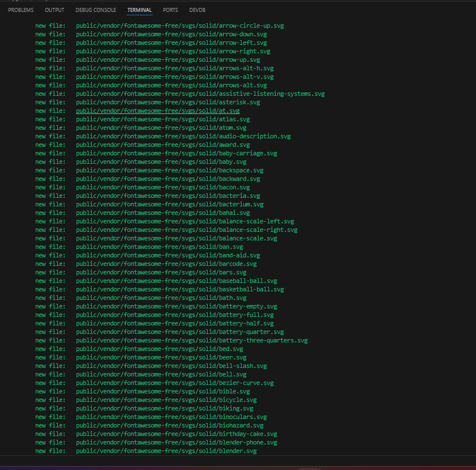Show the PORTS tab

[x=170, y=10]
